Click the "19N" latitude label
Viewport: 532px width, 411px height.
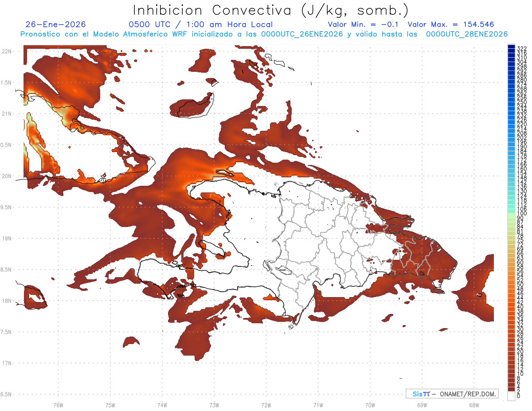point(7,239)
